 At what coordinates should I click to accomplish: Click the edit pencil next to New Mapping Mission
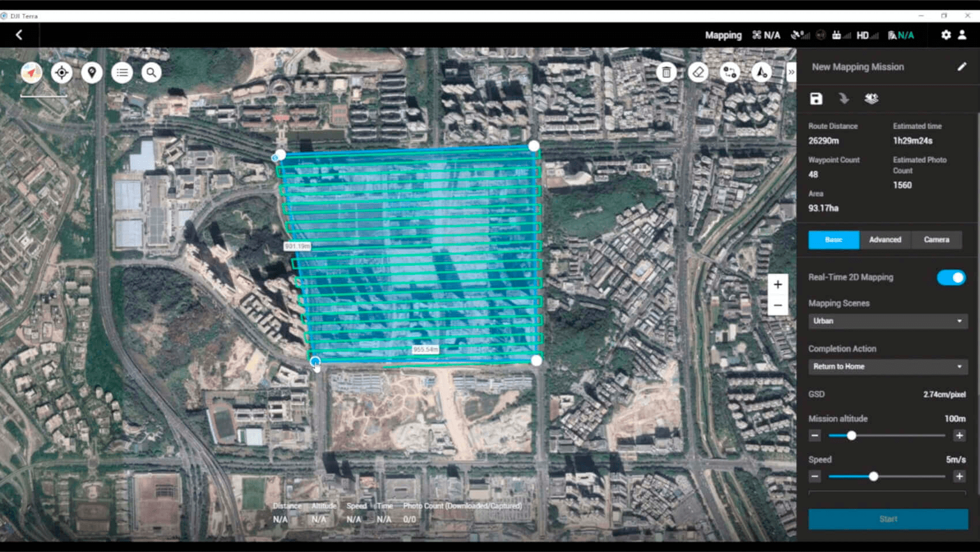962,67
